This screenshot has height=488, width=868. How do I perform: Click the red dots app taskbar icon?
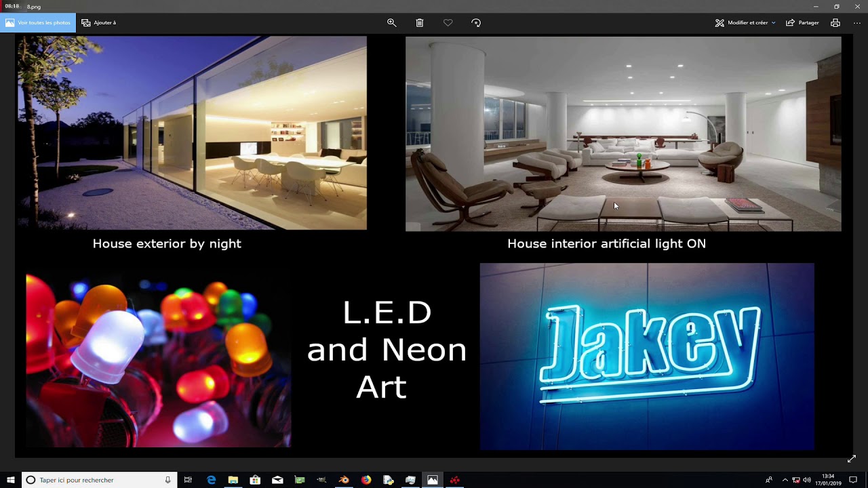[x=454, y=480]
